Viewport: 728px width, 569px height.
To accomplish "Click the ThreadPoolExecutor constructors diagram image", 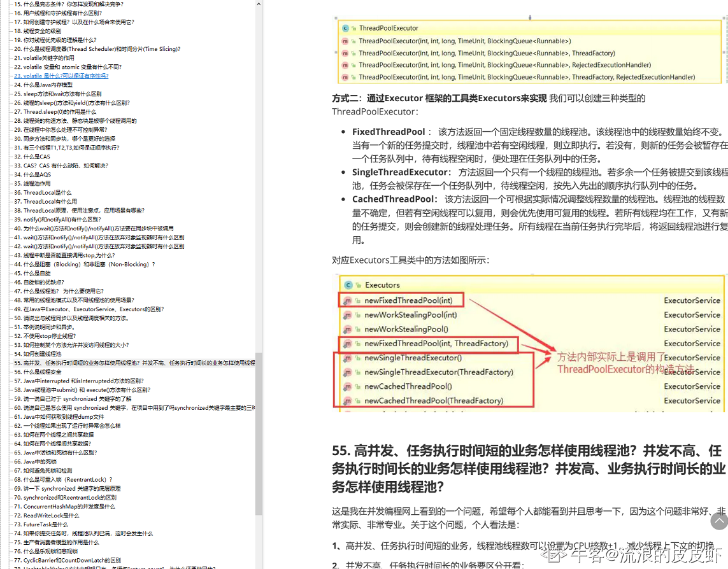I will (x=529, y=52).
